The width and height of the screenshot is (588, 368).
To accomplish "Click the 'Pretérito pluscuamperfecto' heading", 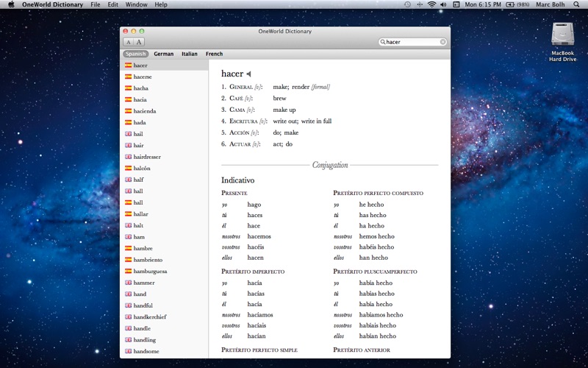I will pyautogui.click(x=375, y=272).
